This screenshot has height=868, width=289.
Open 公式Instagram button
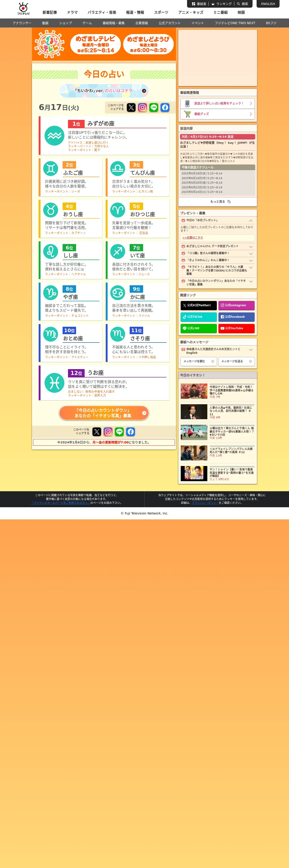(237, 305)
